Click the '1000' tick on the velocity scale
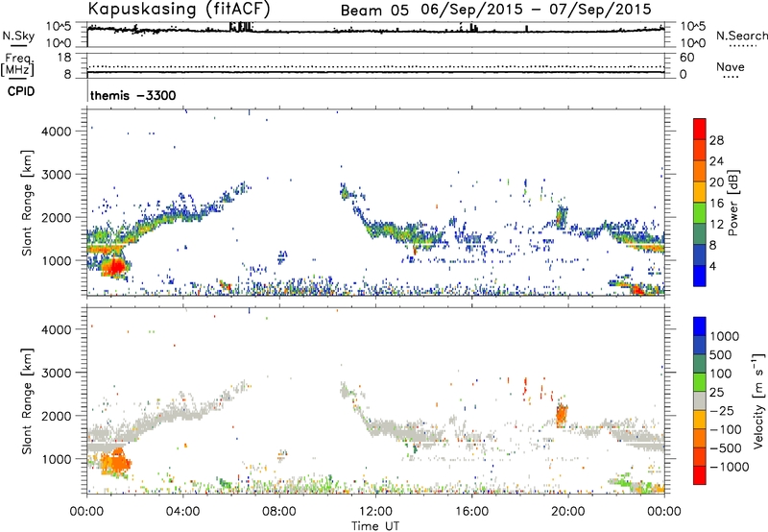Image resolution: width=768 pixels, height=532 pixels. tap(725, 336)
